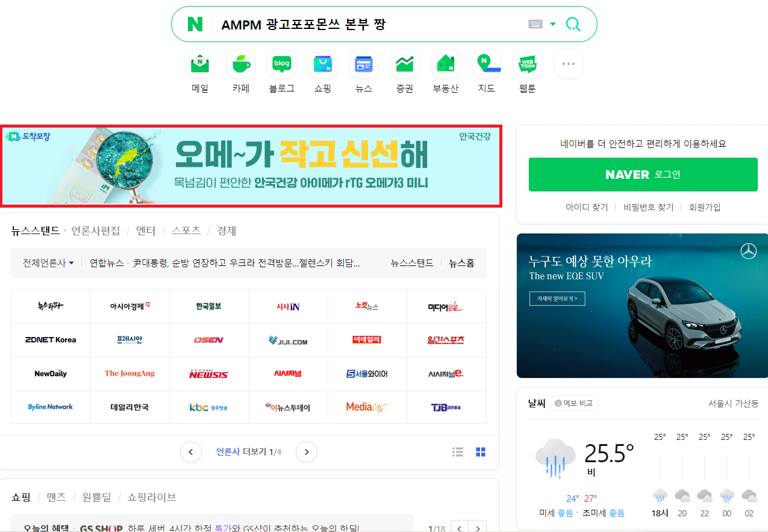Screen dimensions: 768x532
Task: Click the 25.5° current temperature
Action: pos(609,454)
